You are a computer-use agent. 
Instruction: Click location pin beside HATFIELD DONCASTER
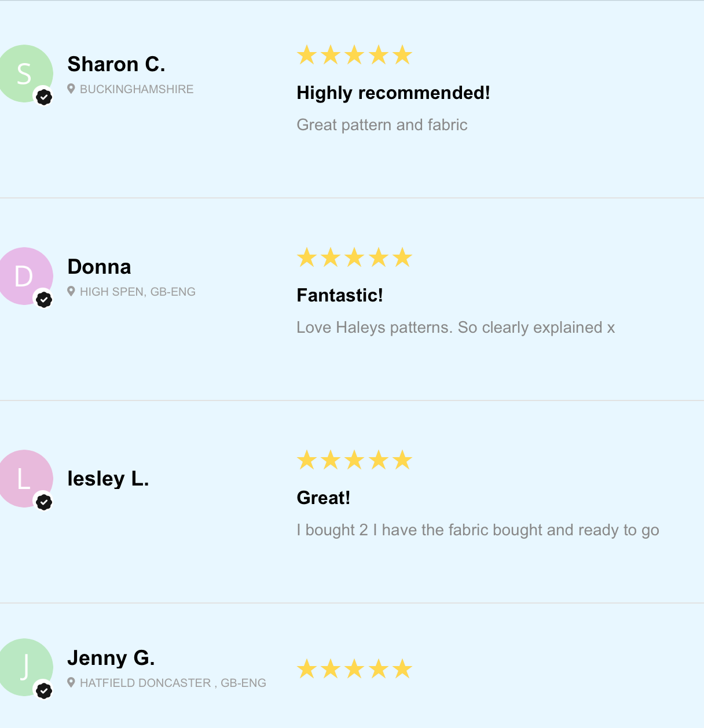coord(71,683)
